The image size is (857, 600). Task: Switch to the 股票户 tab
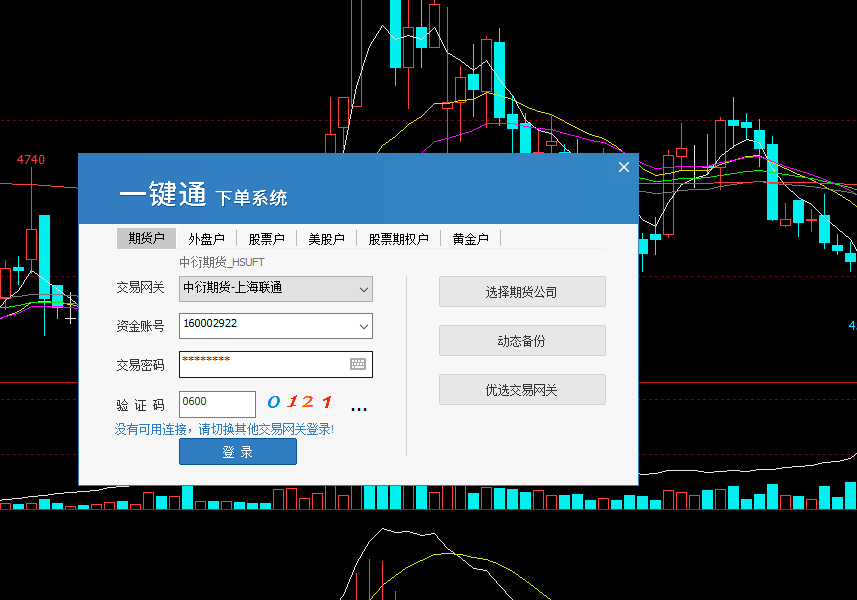click(x=267, y=239)
